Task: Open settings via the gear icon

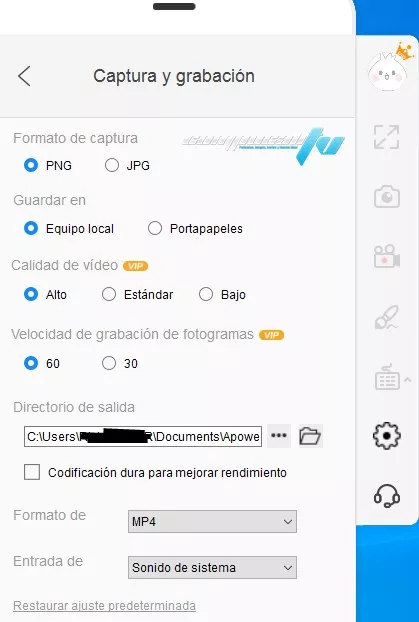Action: 387,436
